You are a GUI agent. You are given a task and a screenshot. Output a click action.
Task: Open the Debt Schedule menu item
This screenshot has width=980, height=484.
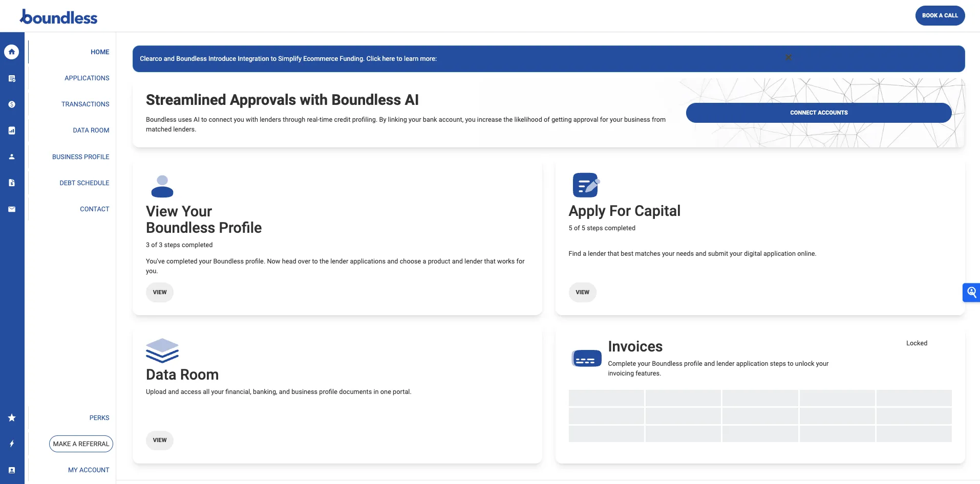(84, 183)
